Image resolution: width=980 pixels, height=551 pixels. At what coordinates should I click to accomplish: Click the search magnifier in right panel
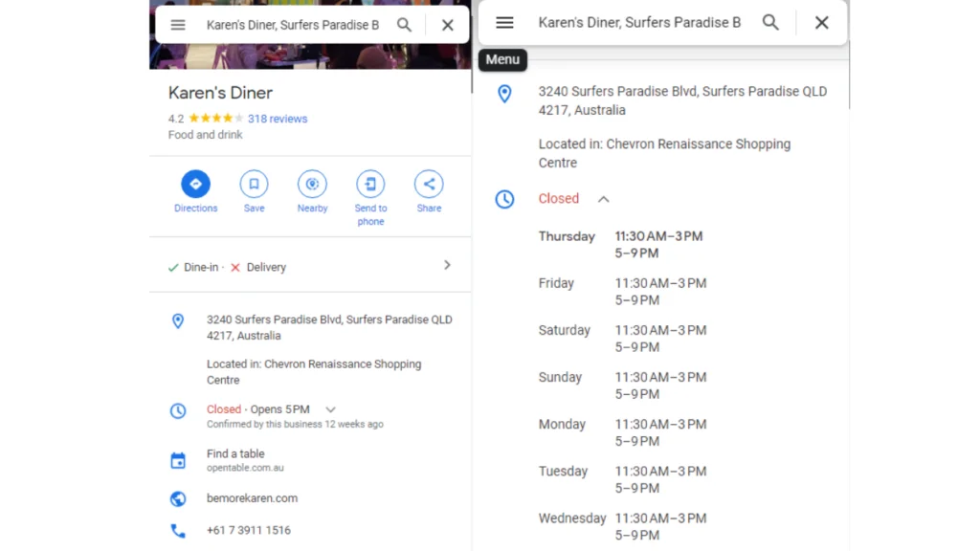click(x=770, y=23)
